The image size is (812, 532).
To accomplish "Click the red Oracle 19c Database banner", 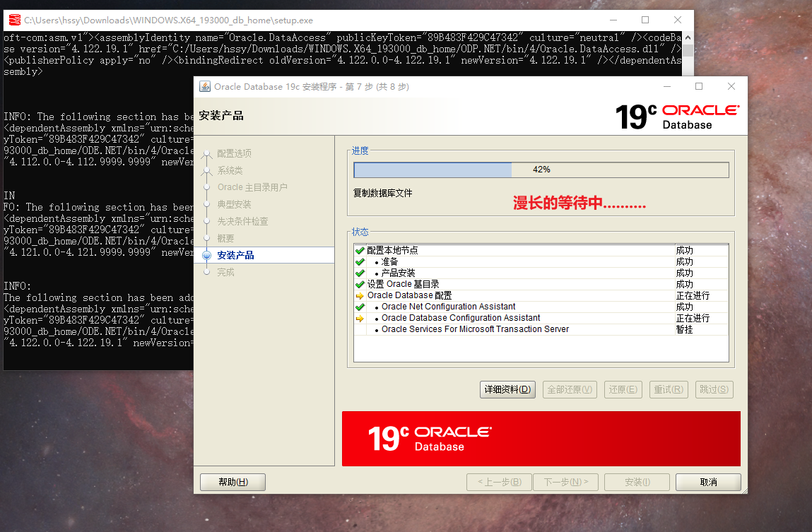I will tap(541, 439).
